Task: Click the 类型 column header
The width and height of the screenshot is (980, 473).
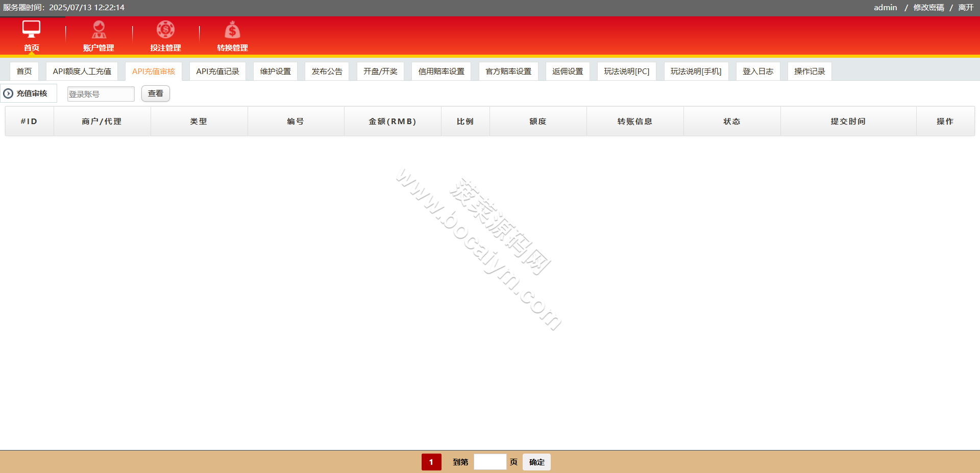Action: 199,121
